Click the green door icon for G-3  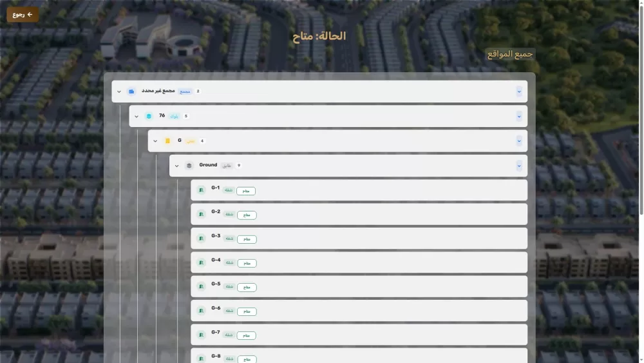tap(201, 239)
